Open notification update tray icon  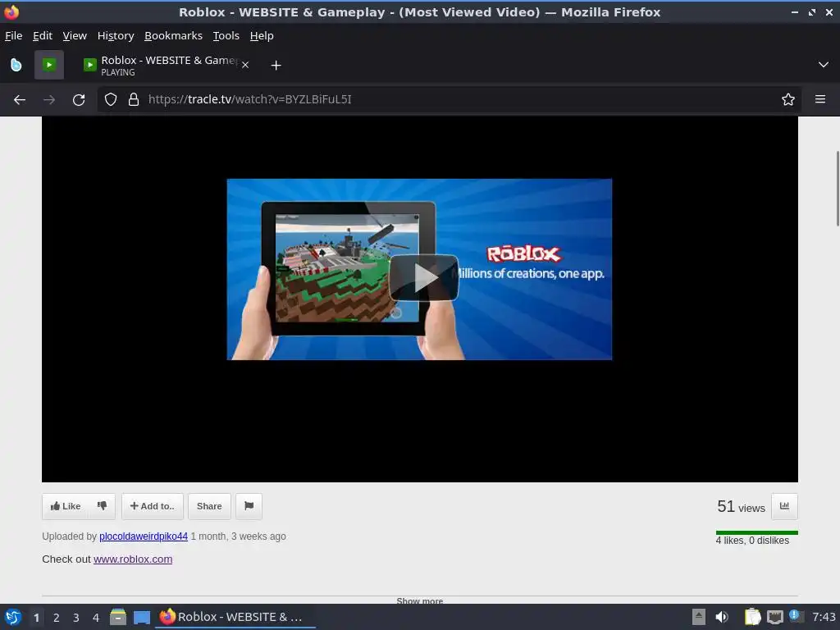[x=796, y=616]
